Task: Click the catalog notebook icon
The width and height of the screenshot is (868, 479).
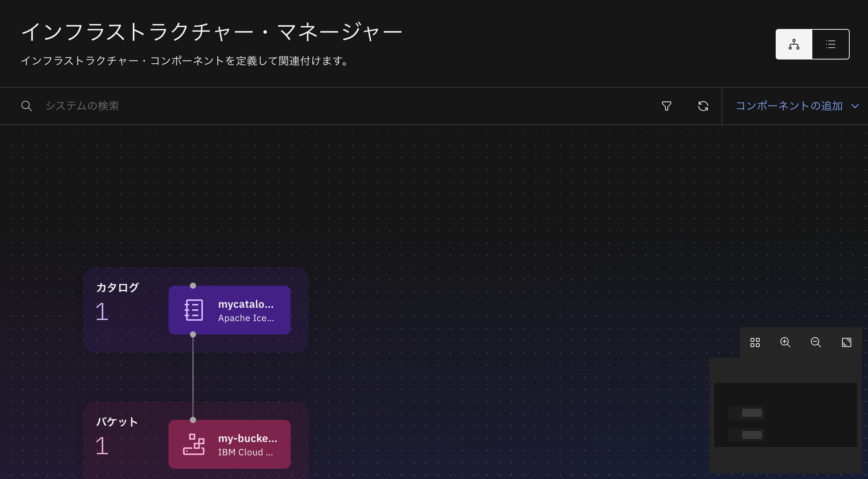Action: tap(194, 310)
